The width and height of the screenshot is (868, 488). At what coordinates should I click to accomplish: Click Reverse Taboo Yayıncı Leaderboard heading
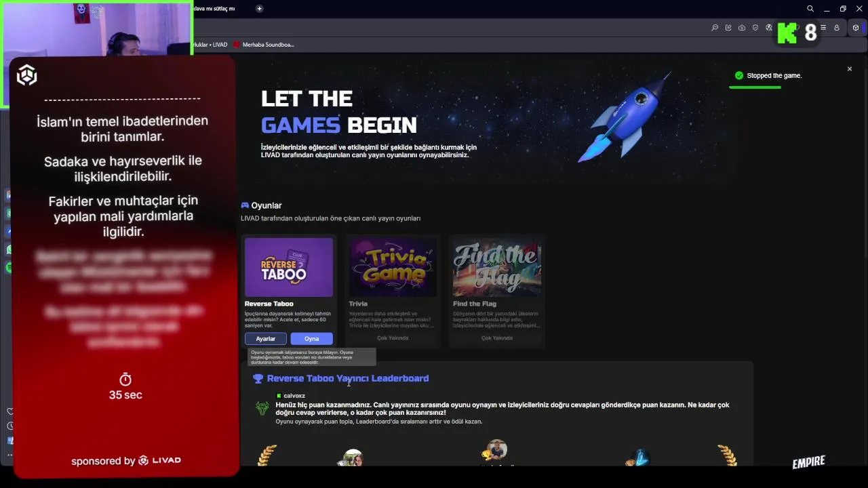point(348,378)
